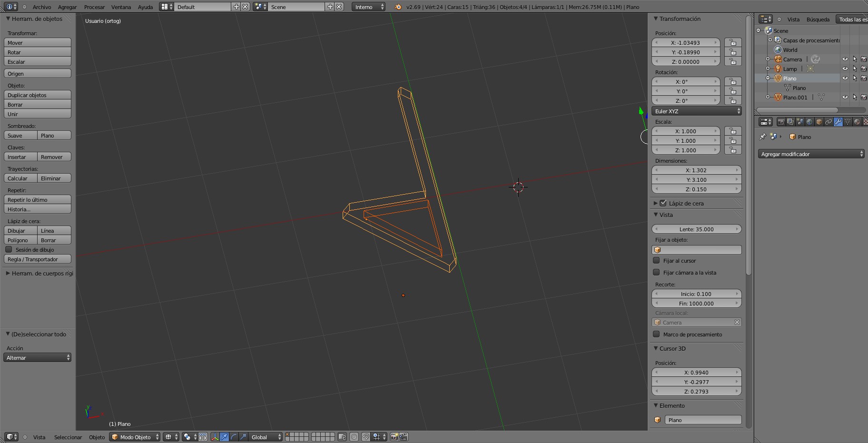Click the OpenGL render animation clapper icon
This screenshot has height=443, width=868.
[404, 437]
